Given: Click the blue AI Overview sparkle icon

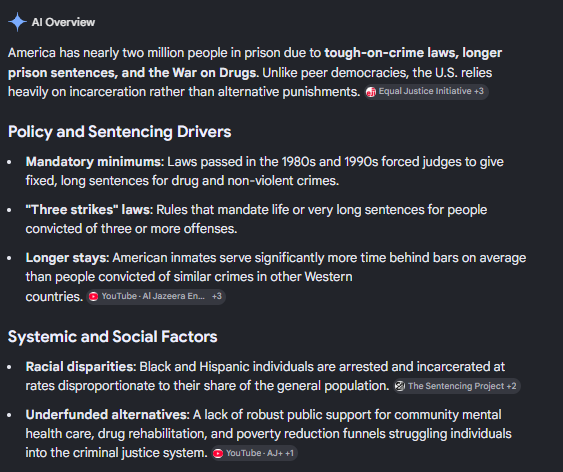Looking at the screenshot, I should pos(17,22).
